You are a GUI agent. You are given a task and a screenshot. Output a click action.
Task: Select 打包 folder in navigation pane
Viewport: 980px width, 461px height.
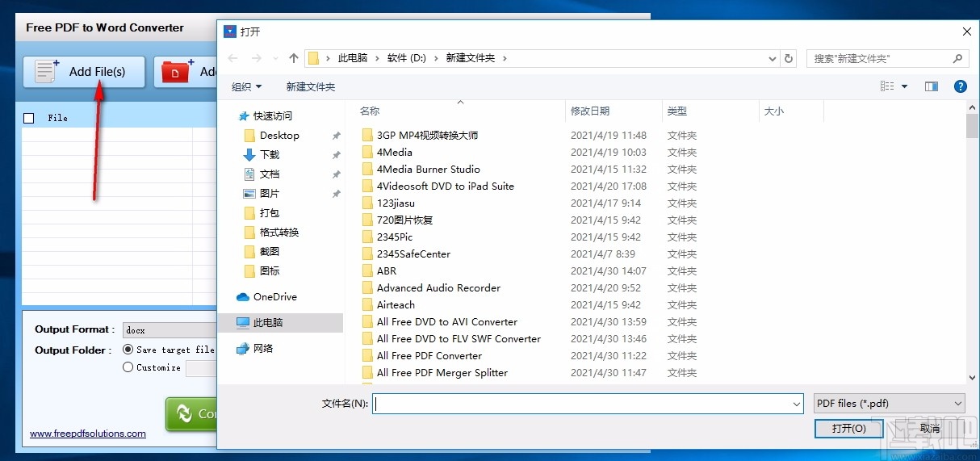(270, 213)
